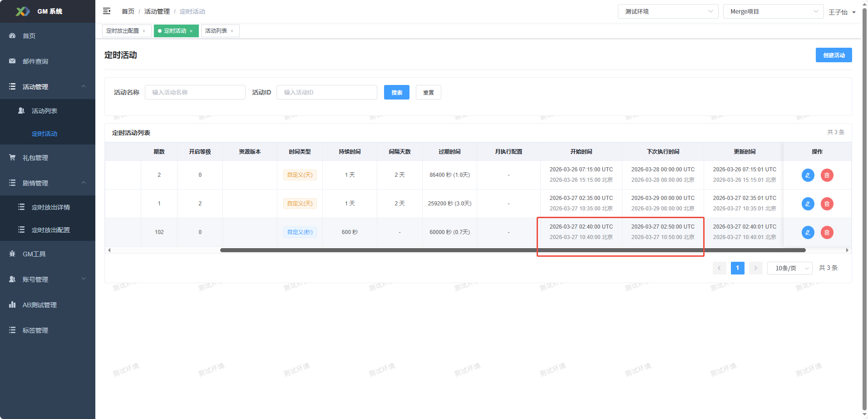868x419 pixels.
Task: Close the 活动列表 tab
Action: coord(232,31)
